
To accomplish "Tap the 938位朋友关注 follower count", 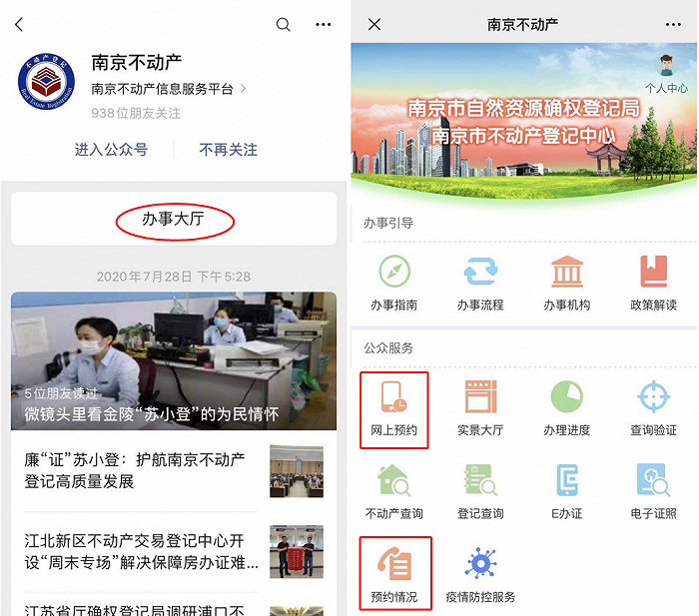I will click(x=136, y=113).
